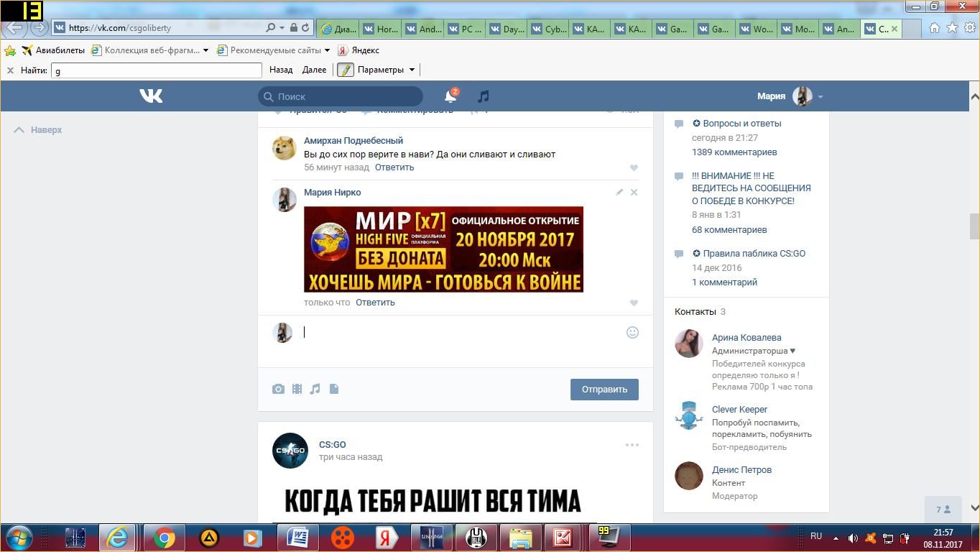Viewport: 980px width, 552px height.
Task: Go forward with the browser forward arrow
Action: (39, 28)
